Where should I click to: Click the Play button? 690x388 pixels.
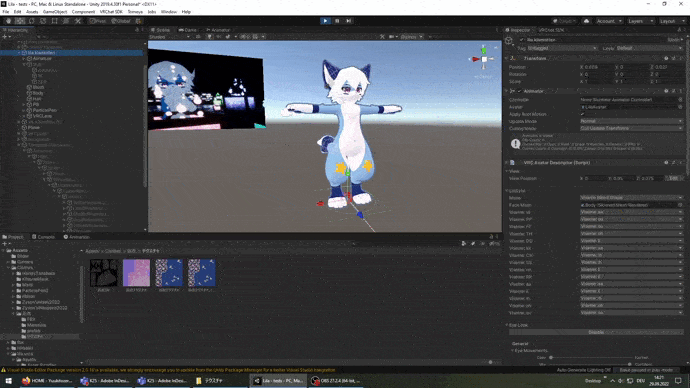click(325, 21)
